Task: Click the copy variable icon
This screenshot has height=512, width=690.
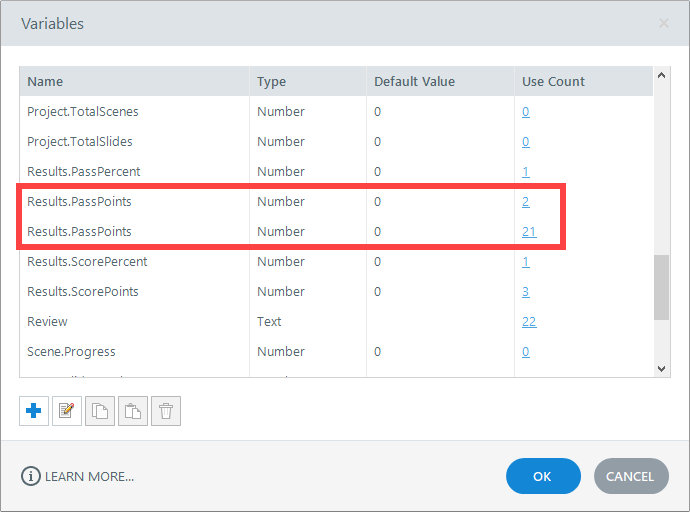Action: pyautogui.click(x=100, y=411)
